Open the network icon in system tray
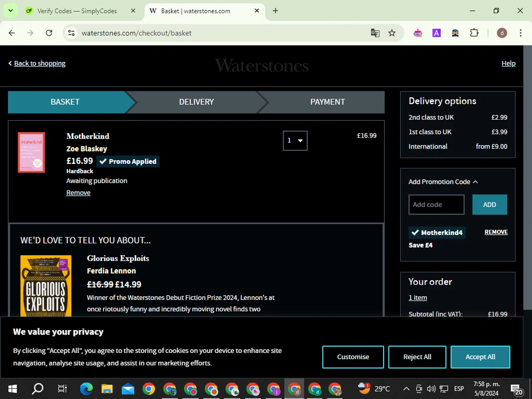 point(444,389)
